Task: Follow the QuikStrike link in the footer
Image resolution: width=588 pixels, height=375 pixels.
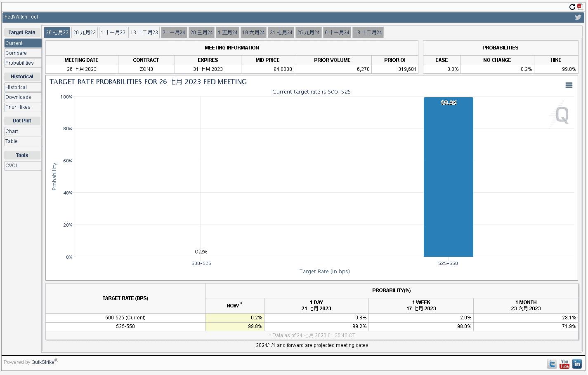Action: click(43, 362)
